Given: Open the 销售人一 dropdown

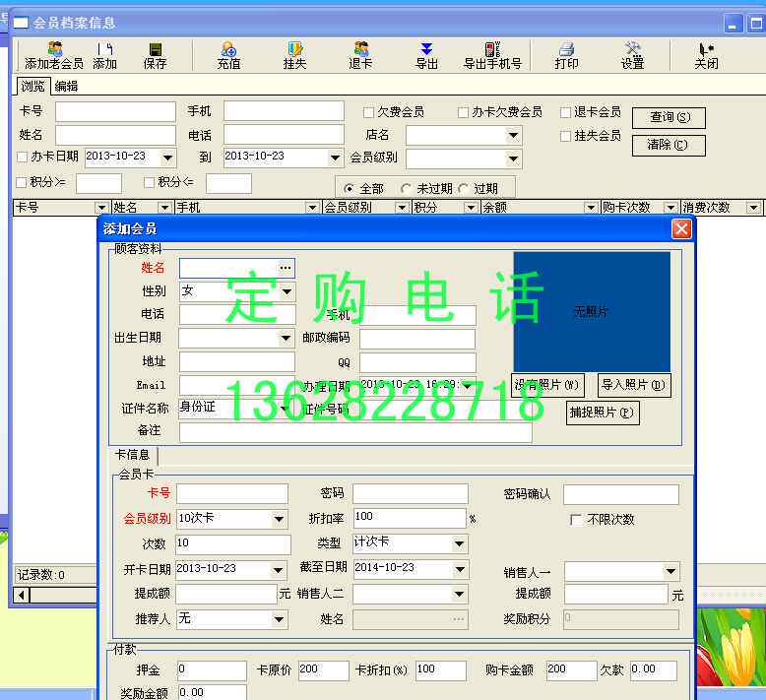Looking at the screenshot, I should point(670,571).
